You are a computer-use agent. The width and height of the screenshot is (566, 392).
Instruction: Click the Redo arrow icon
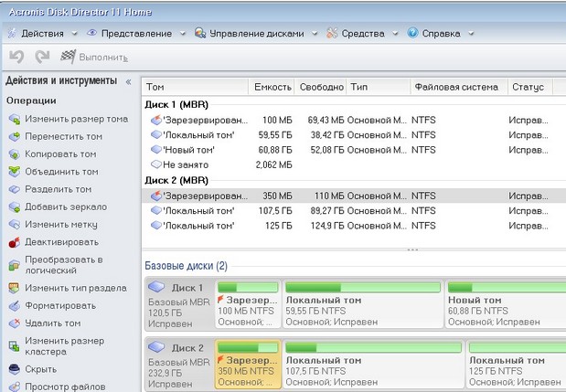pos(42,57)
